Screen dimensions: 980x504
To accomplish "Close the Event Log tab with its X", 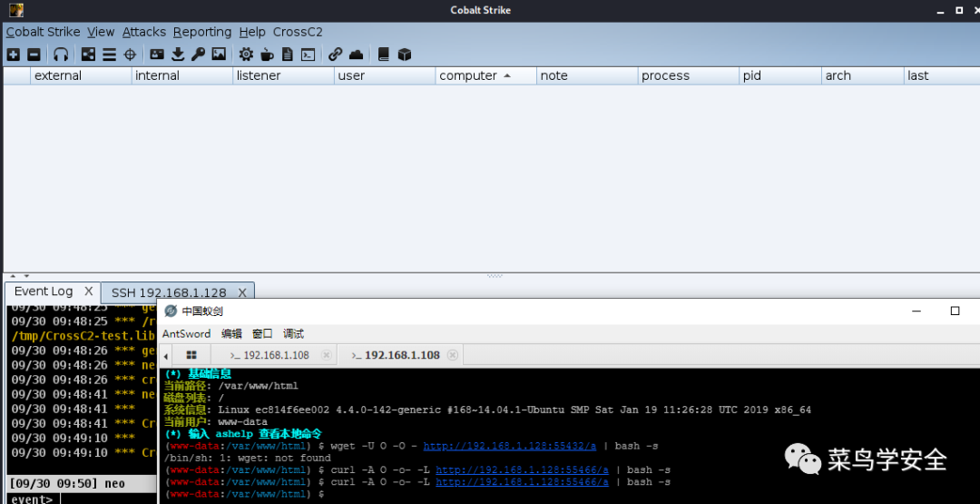I will pos(89,292).
